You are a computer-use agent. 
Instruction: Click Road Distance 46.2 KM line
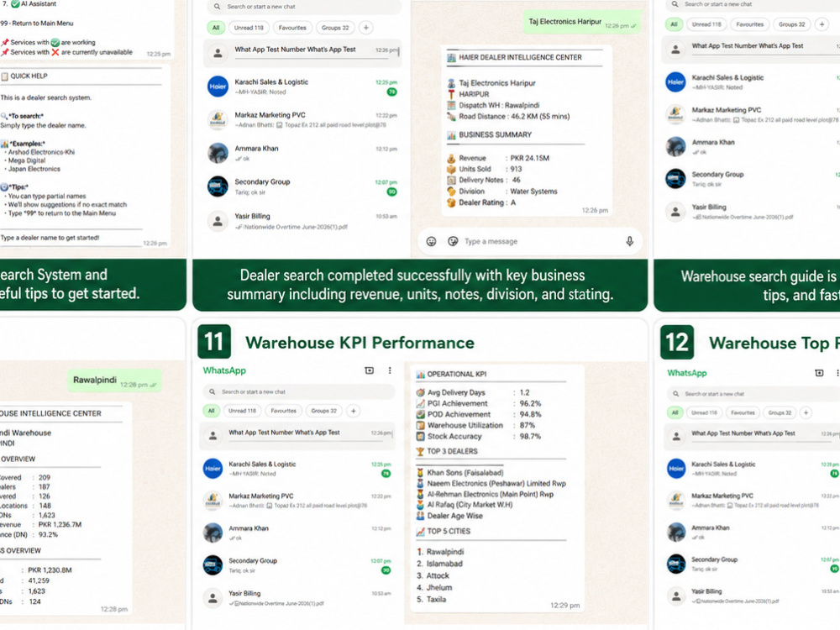(508, 116)
